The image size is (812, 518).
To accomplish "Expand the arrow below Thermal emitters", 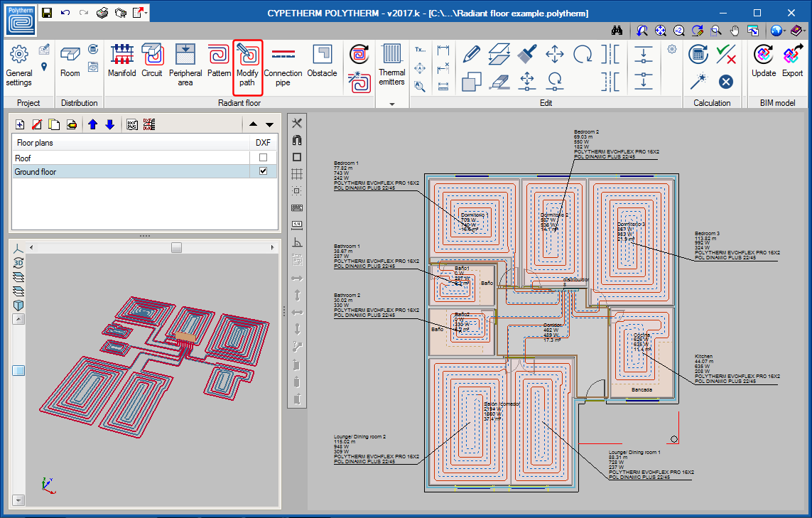I will pos(392,103).
